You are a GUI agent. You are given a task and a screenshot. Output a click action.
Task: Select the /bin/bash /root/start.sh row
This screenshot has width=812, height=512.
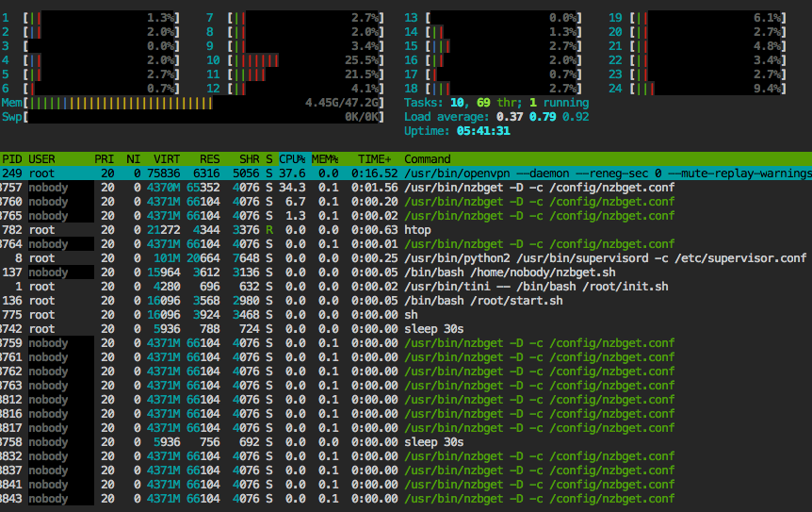(x=406, y=301)
